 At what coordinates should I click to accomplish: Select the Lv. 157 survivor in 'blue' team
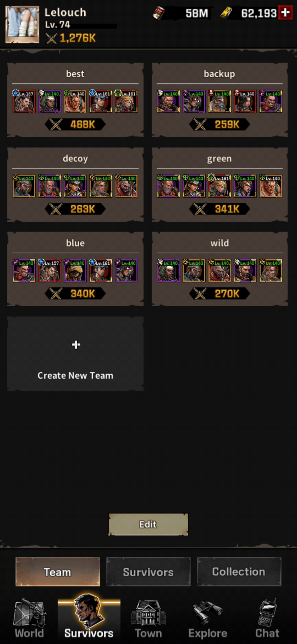(50, 270)
